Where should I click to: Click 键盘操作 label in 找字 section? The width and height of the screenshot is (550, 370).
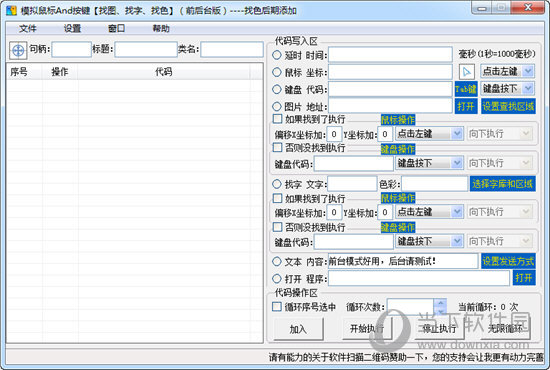point(398,227)
